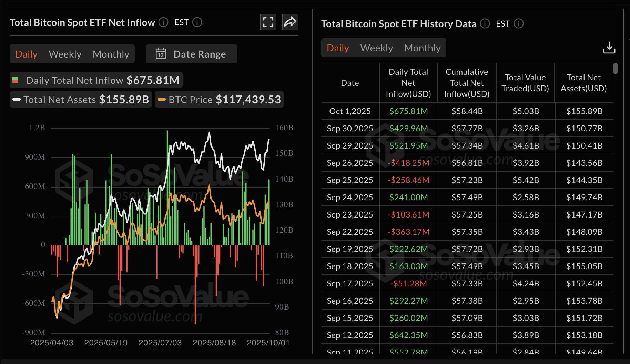The width and height of the screenshot is (630, 364).
Task: Click the Oct 1,2025 inflow value
Action: click(408, 111)
